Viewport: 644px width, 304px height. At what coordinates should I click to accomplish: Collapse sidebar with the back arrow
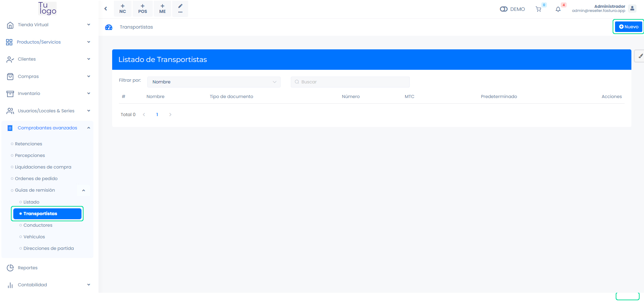point(106,9)
